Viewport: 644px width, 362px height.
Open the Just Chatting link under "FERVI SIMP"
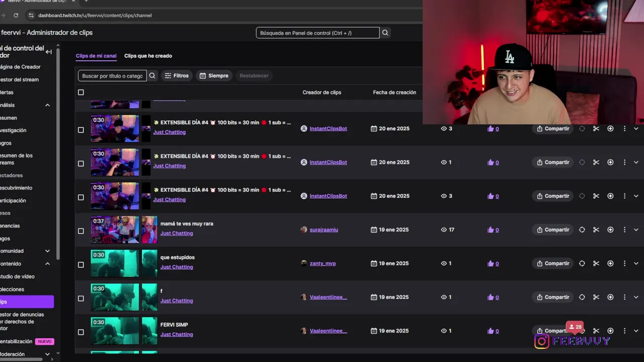pos(177,334)
